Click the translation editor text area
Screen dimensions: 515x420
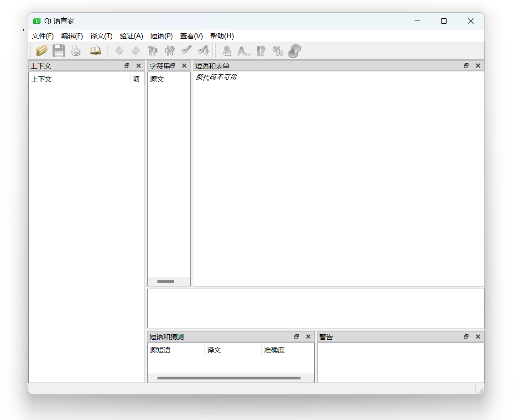[316, 308]
